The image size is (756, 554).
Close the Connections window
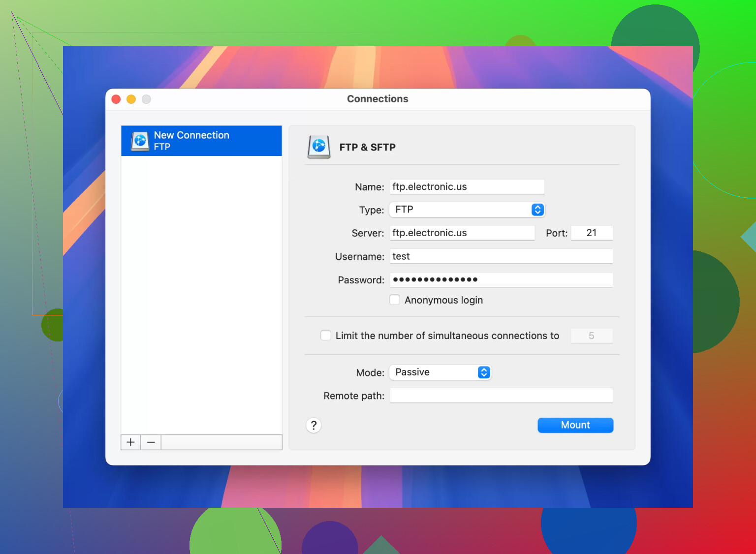click(x=116, y=99)
